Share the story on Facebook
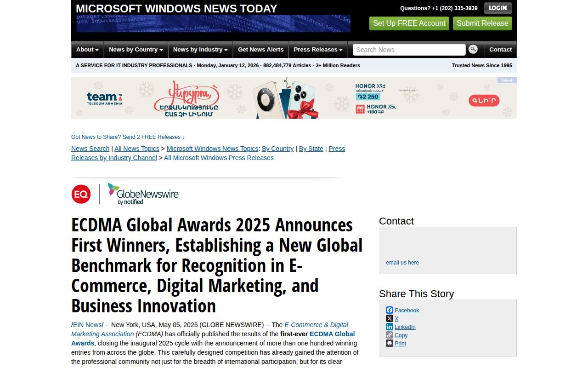The image size is (588, 368). point(390,310)
